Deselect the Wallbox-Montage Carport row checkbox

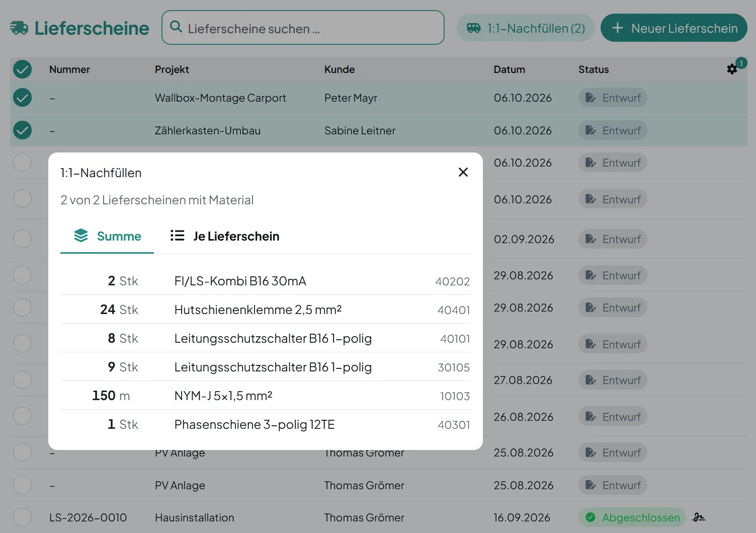tap(22, 98)
